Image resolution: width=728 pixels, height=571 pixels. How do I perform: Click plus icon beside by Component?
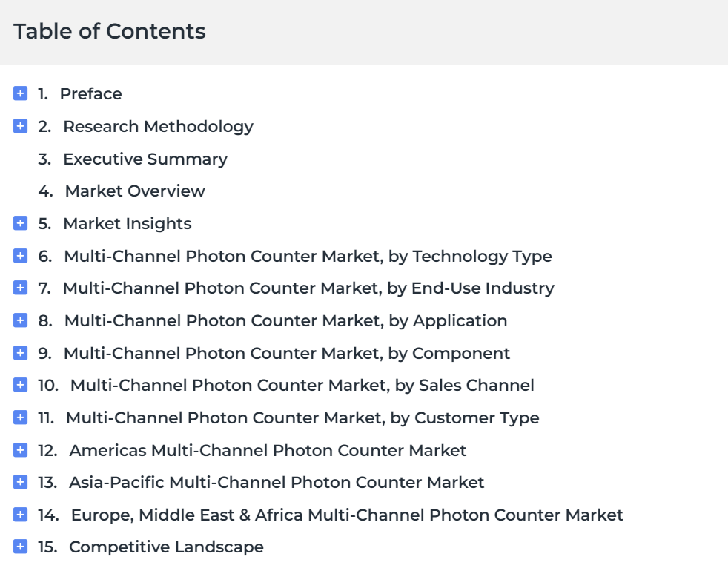pos(21,353)
